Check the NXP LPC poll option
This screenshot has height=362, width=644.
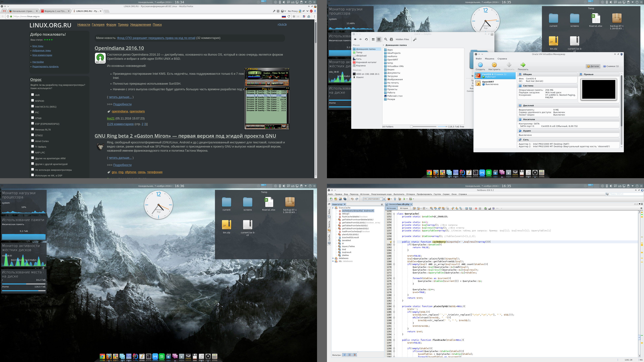coord(33,152)
